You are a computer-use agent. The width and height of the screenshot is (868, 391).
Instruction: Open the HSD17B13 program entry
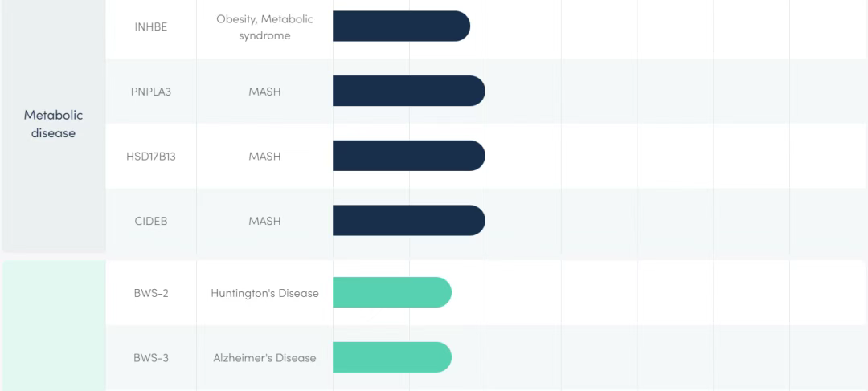pyautogui.click(x=151, y=156)
